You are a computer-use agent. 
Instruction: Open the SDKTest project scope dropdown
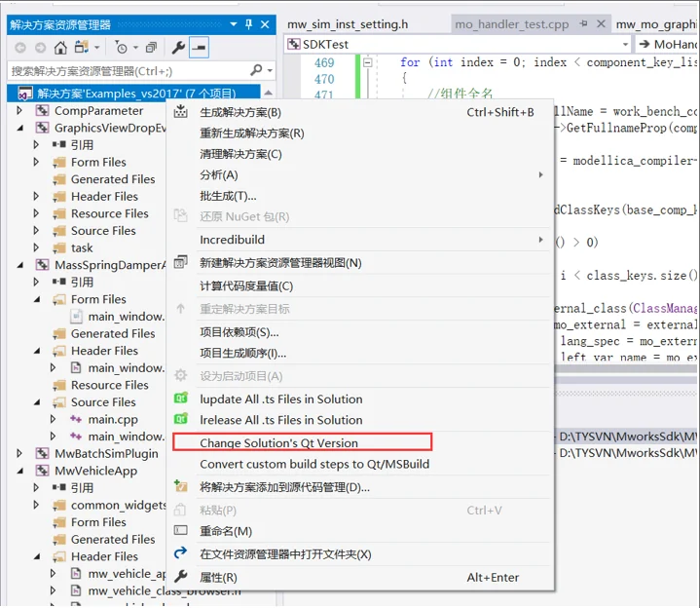coord(625,44)
